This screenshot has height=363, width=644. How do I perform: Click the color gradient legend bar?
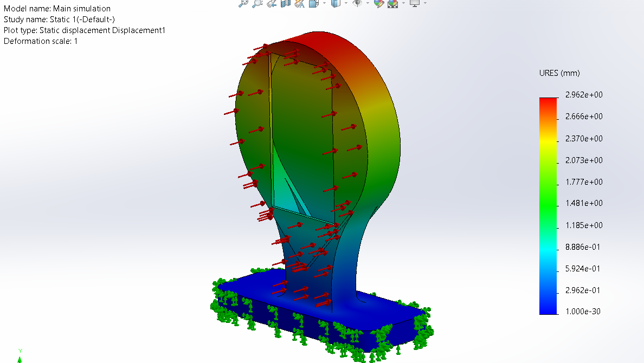(548, 206)
